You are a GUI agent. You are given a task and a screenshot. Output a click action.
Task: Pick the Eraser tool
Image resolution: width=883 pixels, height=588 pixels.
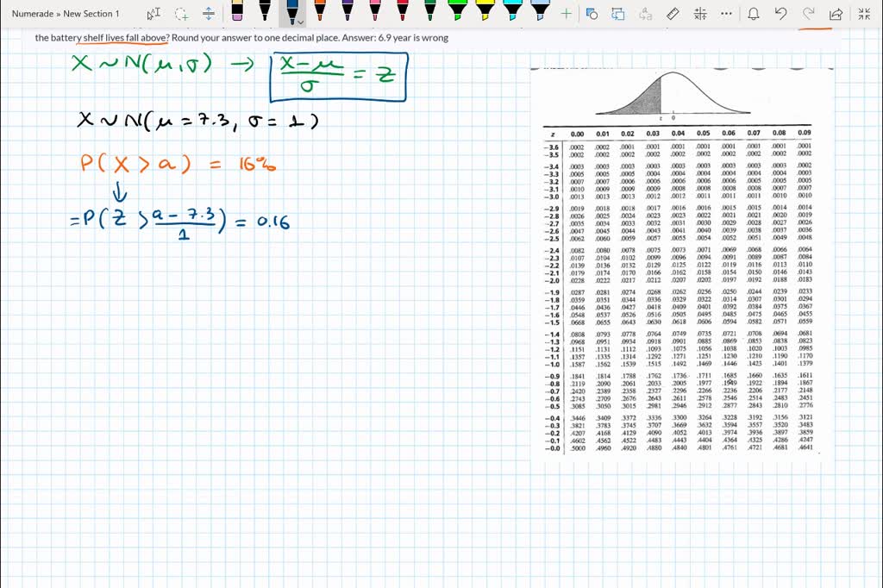tap(237, 11)
